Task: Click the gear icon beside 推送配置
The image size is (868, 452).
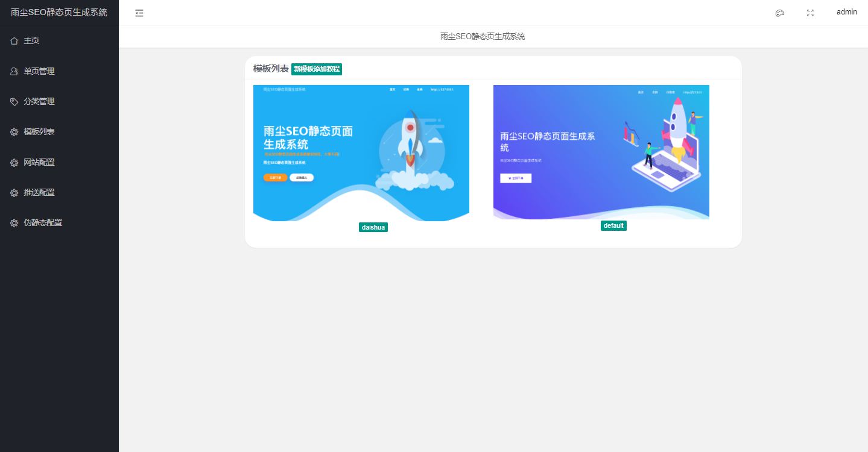Action: [x=14, y=193]
